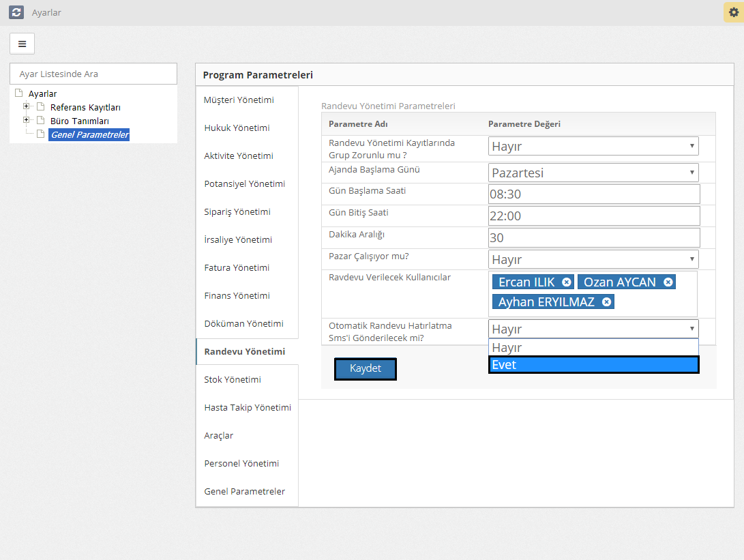The height and width of the screenshot is (560, 744).
Task: Click the Gün Başlama Saati field
Action: (593, 194)
